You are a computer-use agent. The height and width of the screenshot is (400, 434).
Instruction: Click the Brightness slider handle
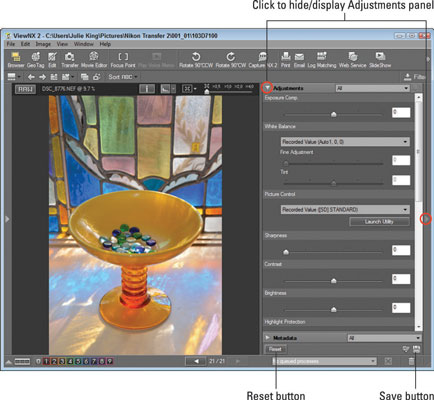333,310
